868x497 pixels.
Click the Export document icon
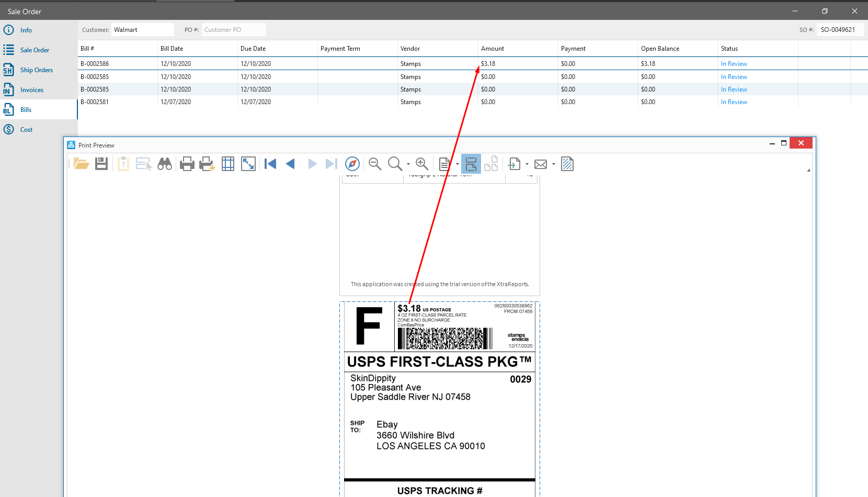click(515, 164)
